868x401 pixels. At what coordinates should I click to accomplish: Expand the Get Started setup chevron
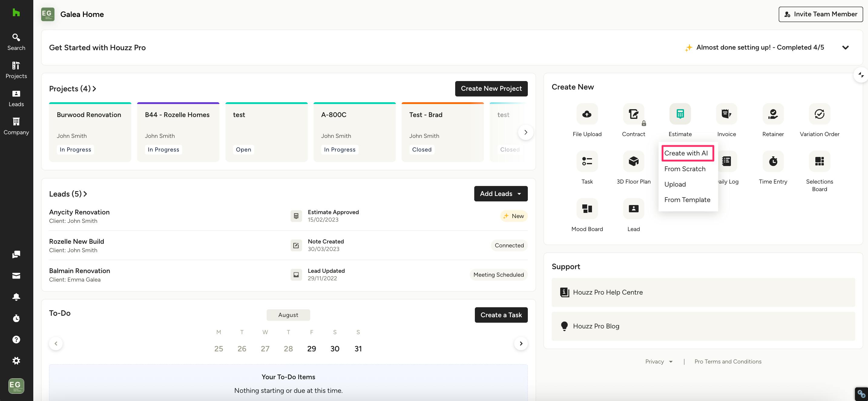[845, 47]
